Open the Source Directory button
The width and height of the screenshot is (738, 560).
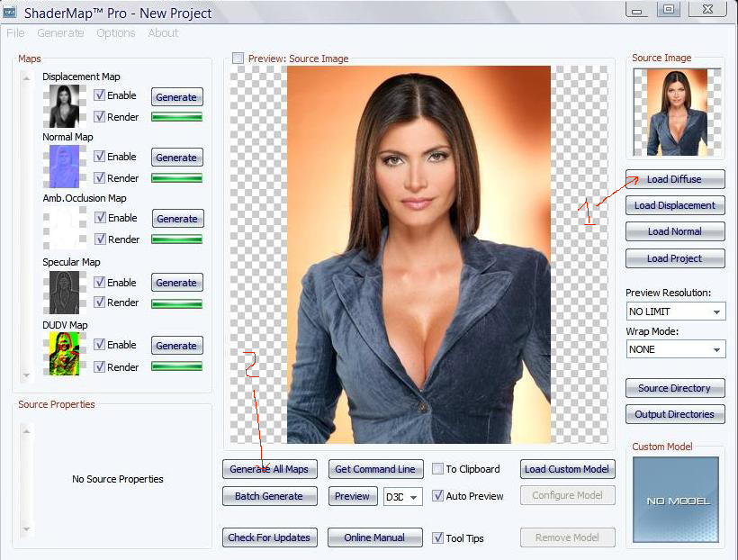pos(675,388)
